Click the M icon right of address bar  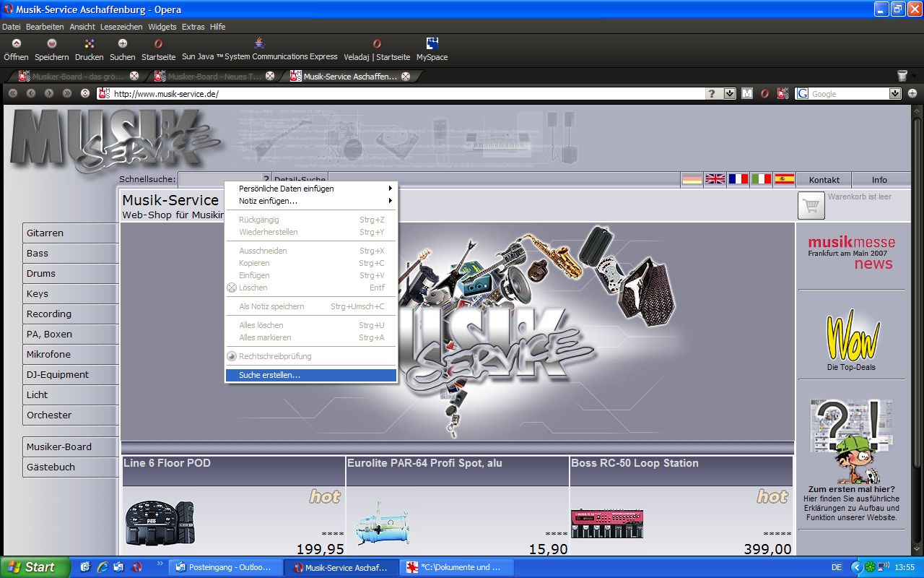[x=747, y=93]
